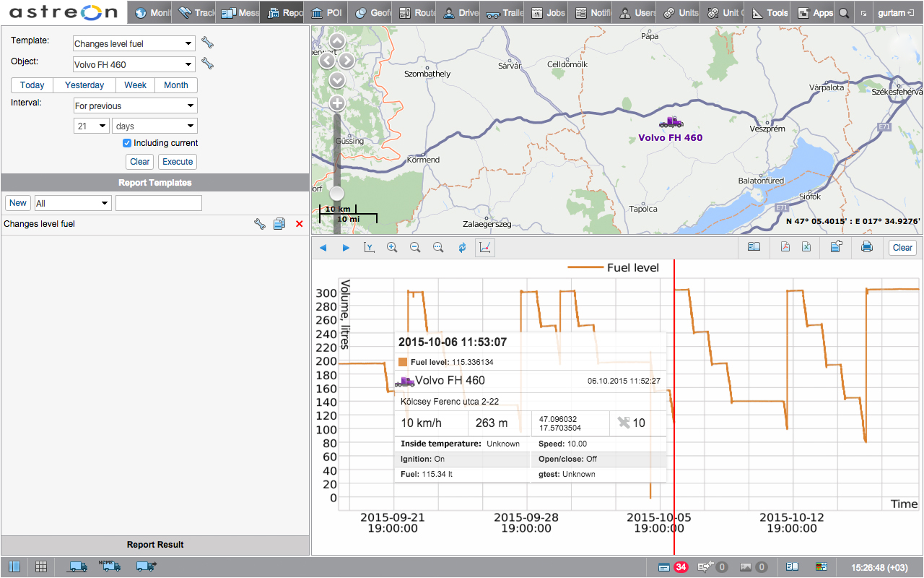The image size is (924, 578).
Task: Pan the map down
Action: pos(337,80)
